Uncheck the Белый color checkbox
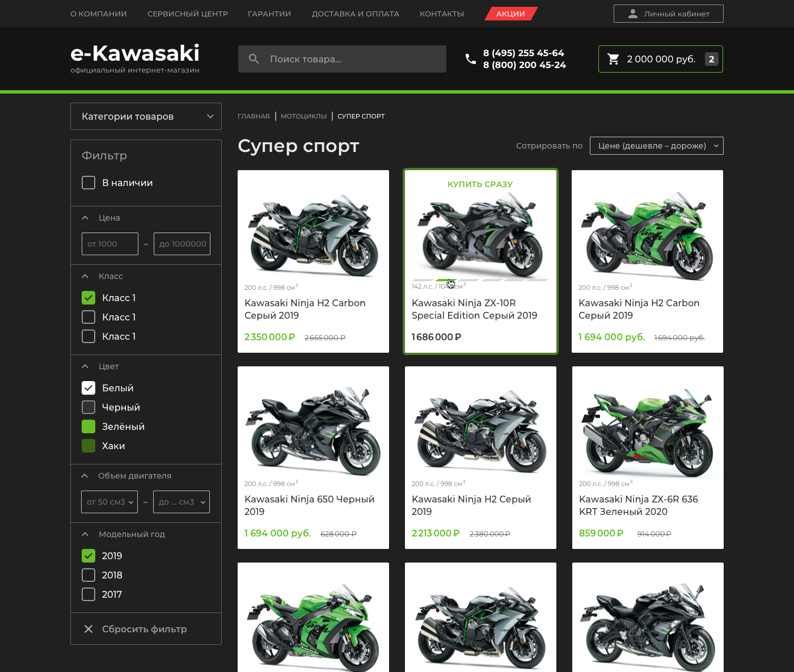This screenshot has height=672, width=794. (x=88, y=388)
